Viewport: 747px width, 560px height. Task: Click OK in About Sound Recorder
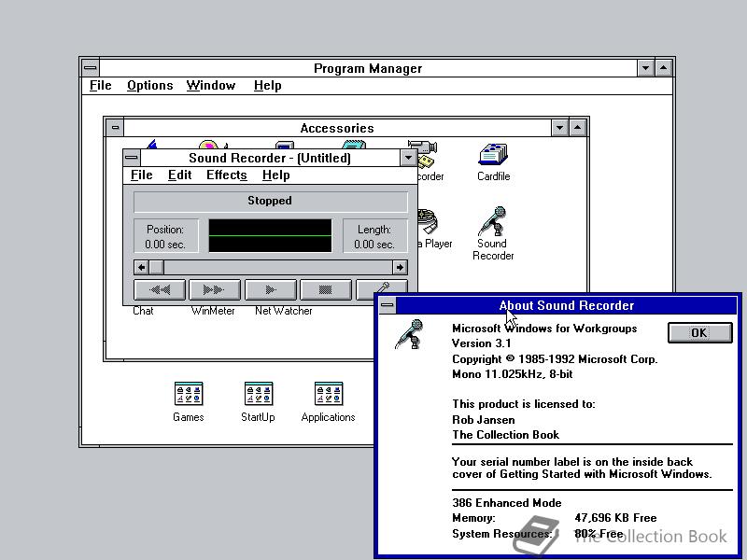699,332
